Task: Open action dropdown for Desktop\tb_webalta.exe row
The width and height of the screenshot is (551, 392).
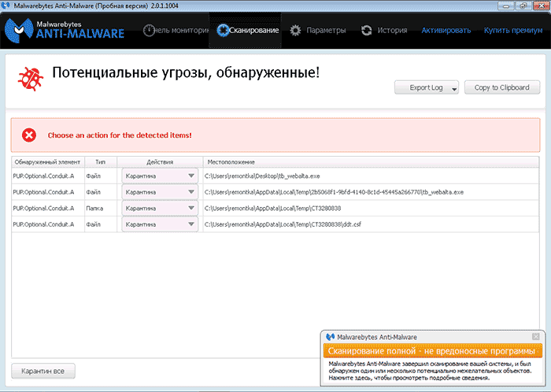Action: pyautogui.click(x=160, y=176)
